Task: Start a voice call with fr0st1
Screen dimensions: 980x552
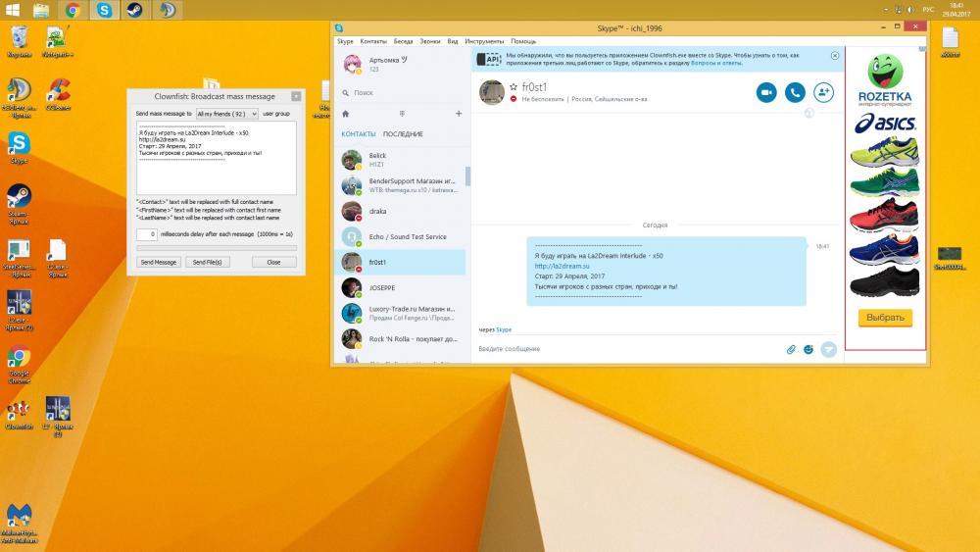Action: tap(795, 92)
